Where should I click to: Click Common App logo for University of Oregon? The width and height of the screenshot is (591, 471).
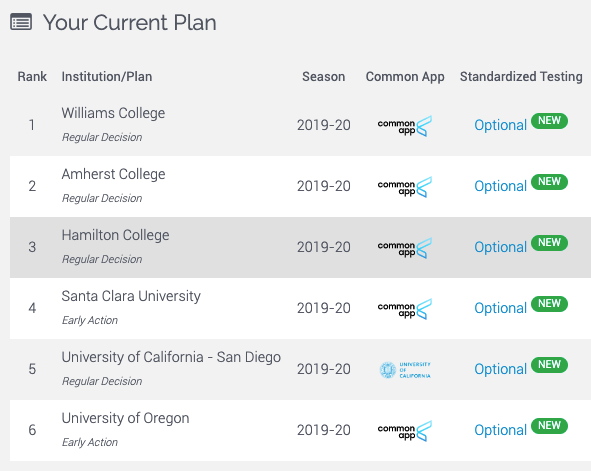coord(405,431)
